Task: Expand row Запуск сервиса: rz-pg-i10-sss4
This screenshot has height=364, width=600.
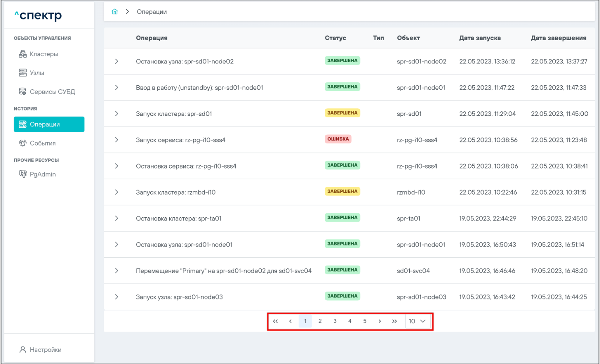Action: point(117,140)
